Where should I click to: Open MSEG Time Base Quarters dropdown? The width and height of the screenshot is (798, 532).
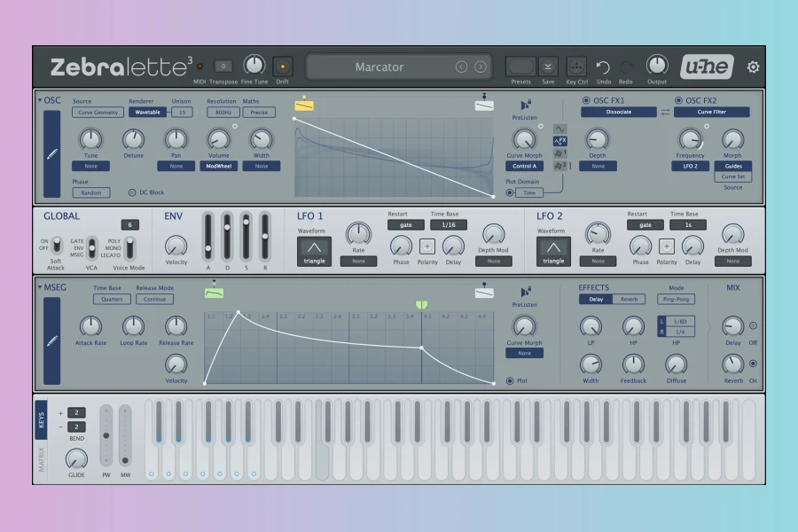(x=111, y=299)
